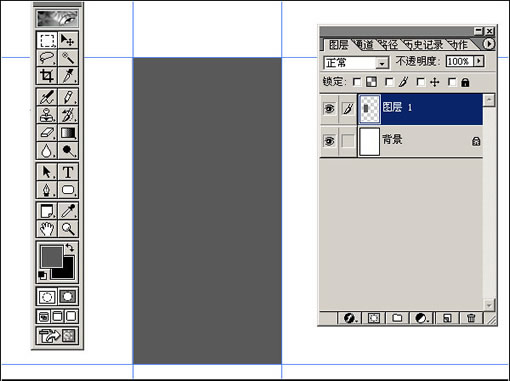510x381 pixels.
Task: Check the lock position checkbox
Action: pyautogui.click(x=421, y=82)
